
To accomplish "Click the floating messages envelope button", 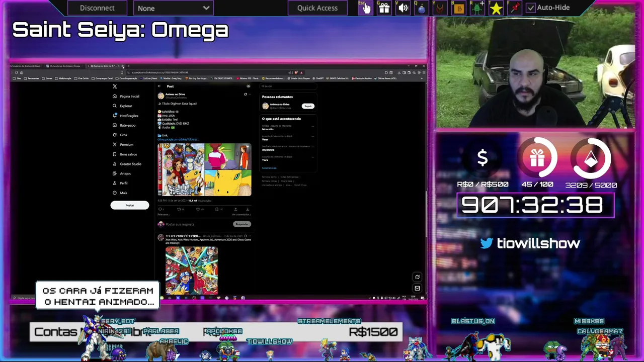I will point(417,288).
